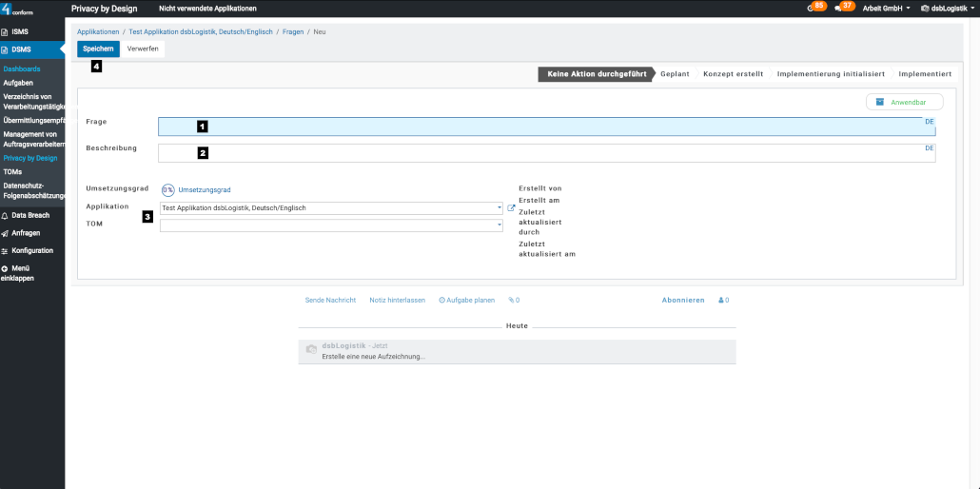The width and height of the screenshot is (980, 489).
Task: Open the Arbeit GmbH company dropdown
Action: coord(887,9)
